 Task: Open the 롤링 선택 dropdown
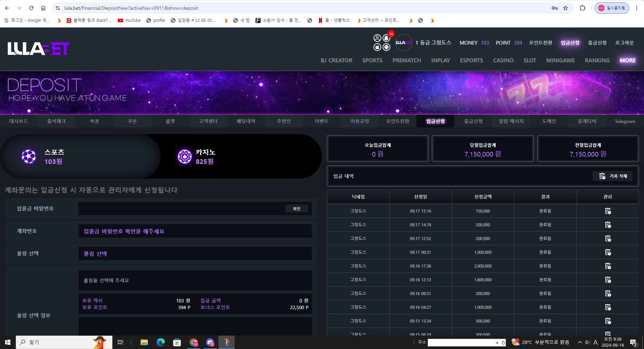tap(195, 253)
